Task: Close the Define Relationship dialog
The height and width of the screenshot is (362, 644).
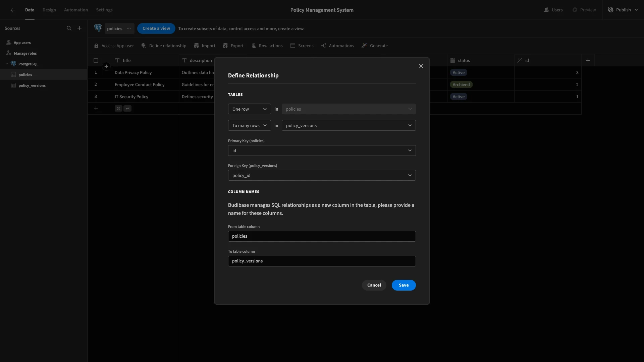Action: (421, 66)
